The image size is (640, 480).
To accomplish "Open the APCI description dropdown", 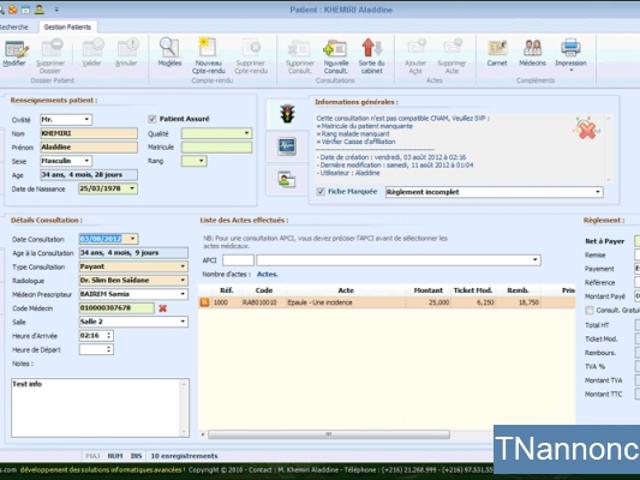I will click(535, 260).
